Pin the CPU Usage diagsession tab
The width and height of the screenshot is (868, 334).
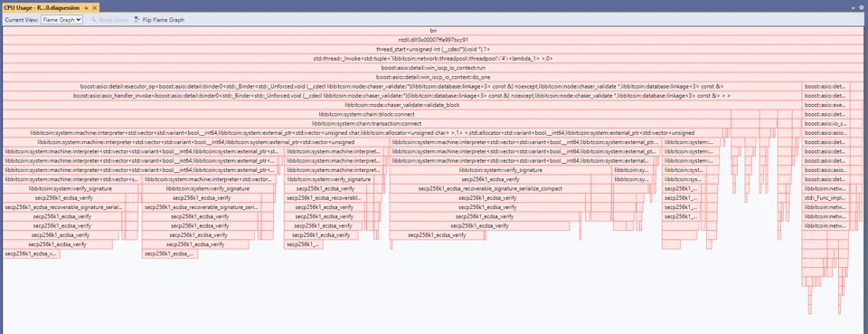tap(87, 8)
